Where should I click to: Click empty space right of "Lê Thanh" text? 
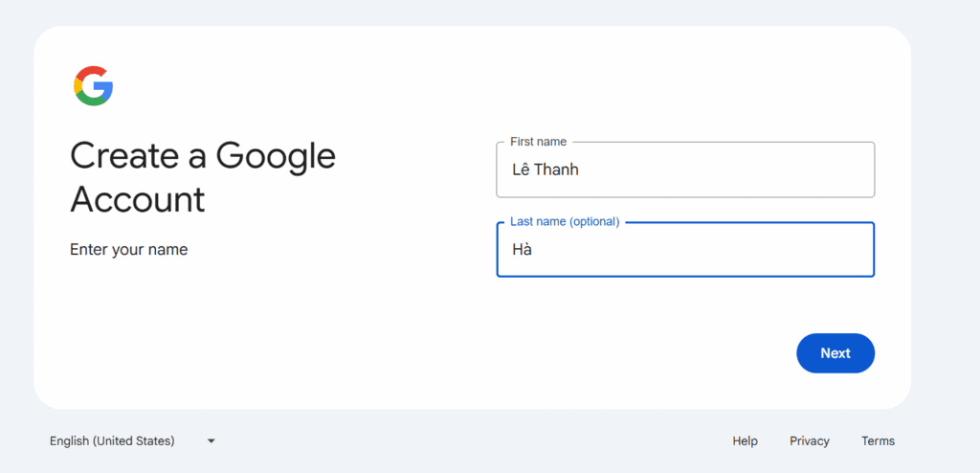coord(727,170)
